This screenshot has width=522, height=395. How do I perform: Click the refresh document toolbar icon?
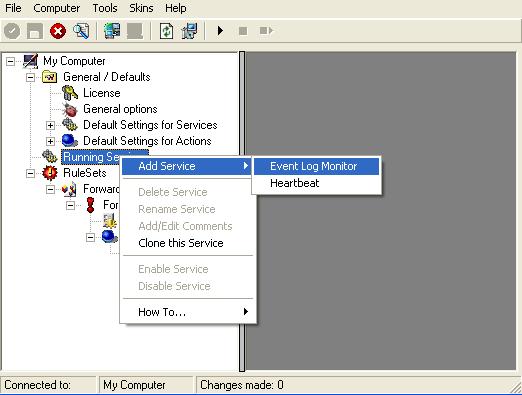point(166,31)
